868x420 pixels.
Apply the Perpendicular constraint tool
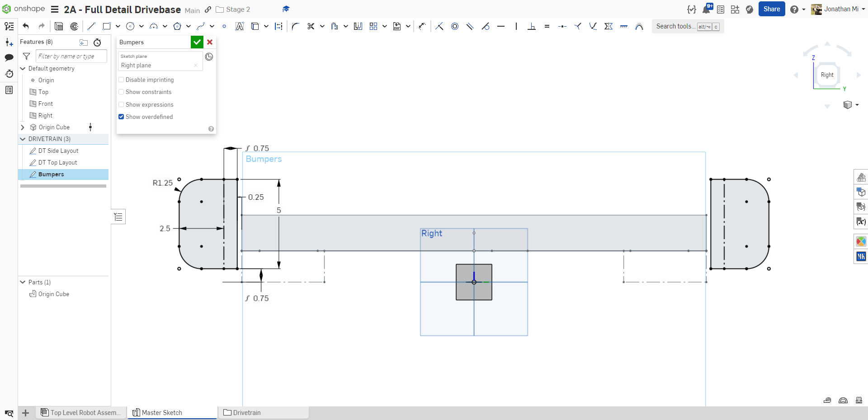click(532, 26)
